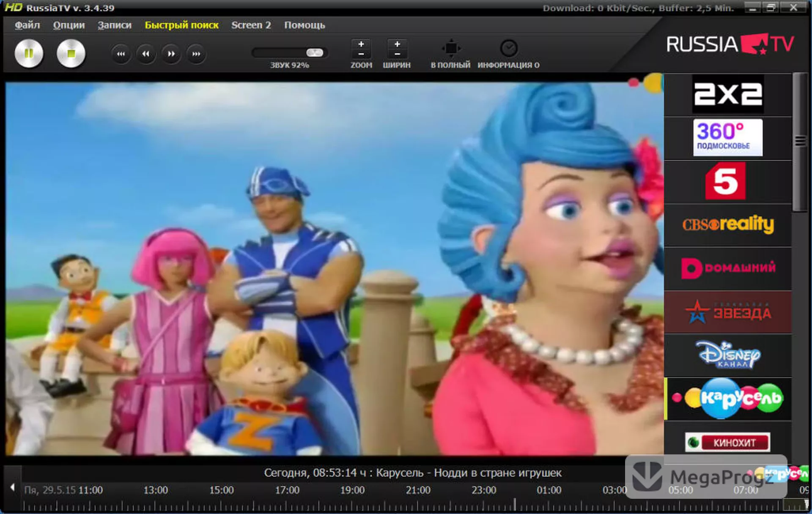Select the Звезда channel
This screenshot has height=514, width=812.
point(728,312)
